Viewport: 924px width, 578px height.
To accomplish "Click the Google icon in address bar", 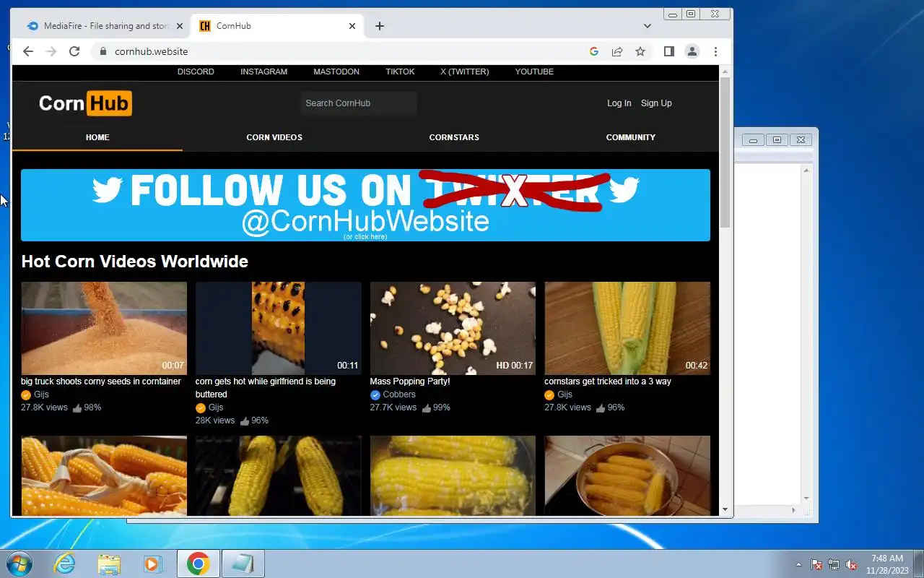I will pos(594,51).
